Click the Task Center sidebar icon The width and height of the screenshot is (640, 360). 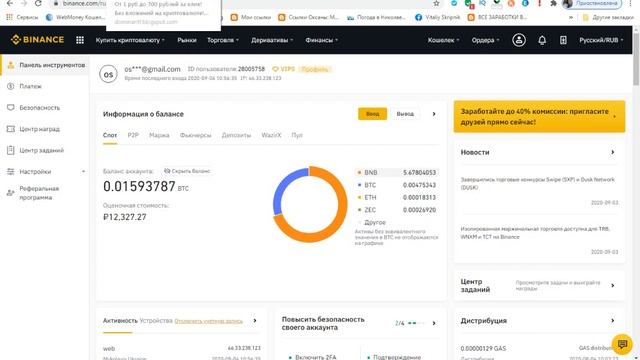pos(11,150)
